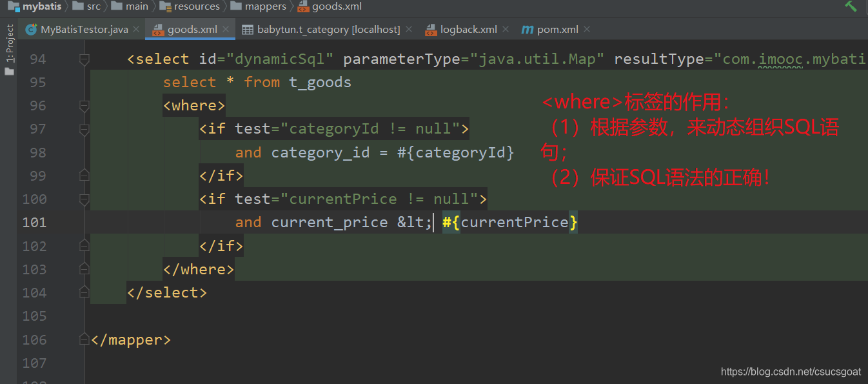Click line number 105 in the gutter
The height and width of the screenshot is (384, 868).
click(x=34, y=316)
